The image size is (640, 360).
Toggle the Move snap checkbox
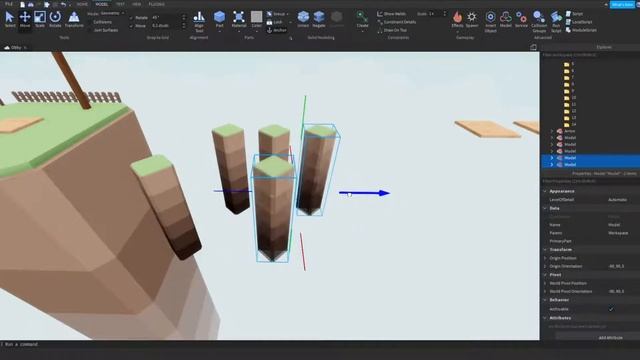point(131,26)
